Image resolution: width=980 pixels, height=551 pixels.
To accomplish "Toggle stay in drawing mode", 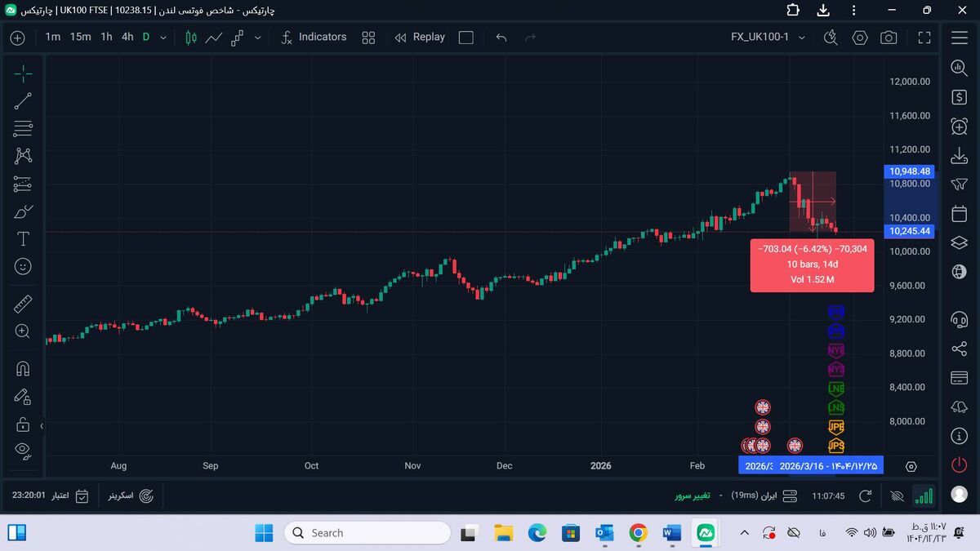I will (23, 397).
